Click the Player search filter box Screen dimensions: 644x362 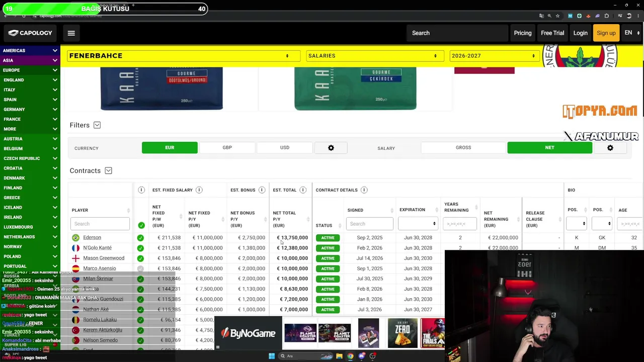[x=100, y=224]
